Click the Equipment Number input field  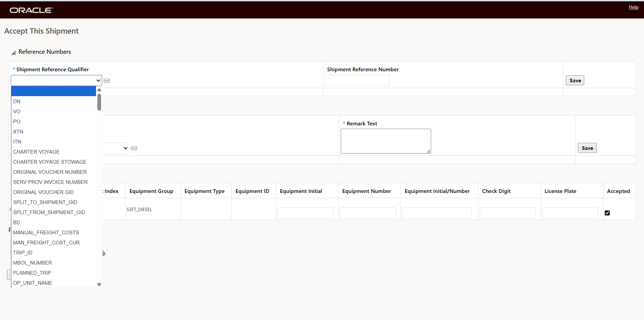point(367,212)
